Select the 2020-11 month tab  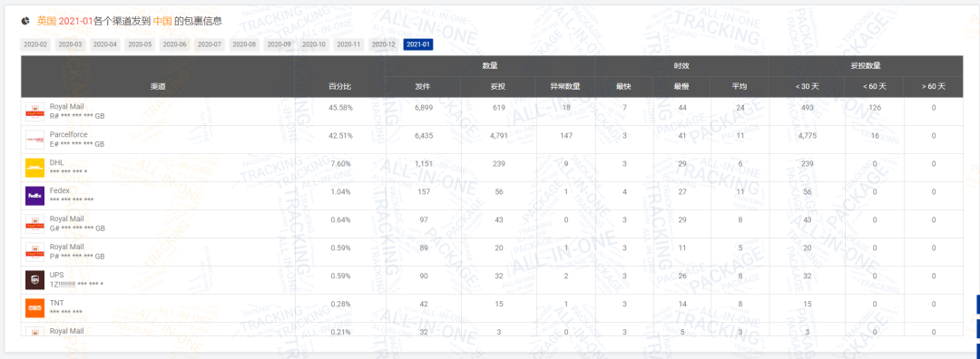(348, 44)
